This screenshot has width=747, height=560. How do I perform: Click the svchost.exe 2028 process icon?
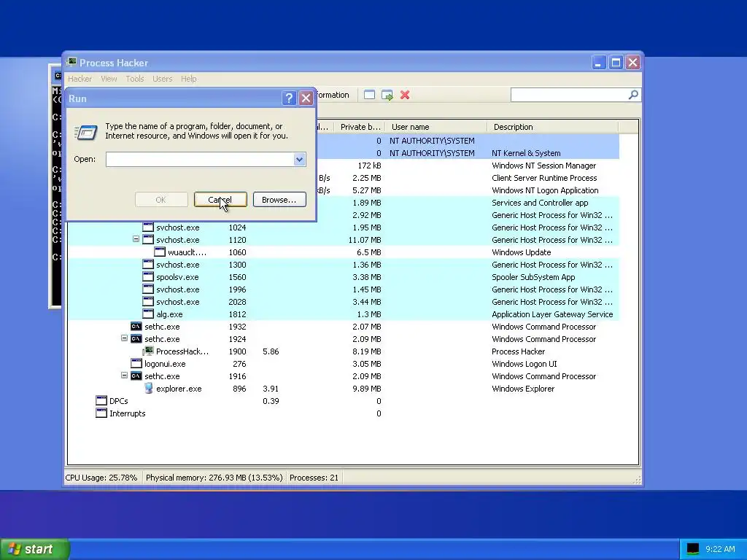(148, 302)
